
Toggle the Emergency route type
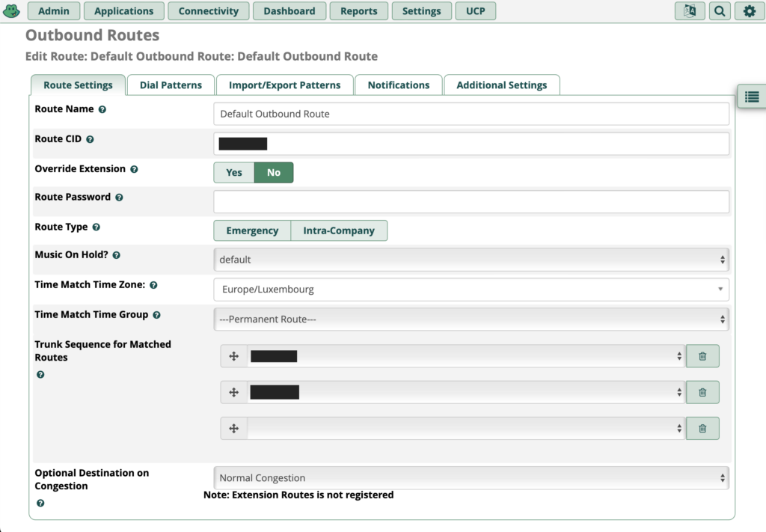point(252,230)
